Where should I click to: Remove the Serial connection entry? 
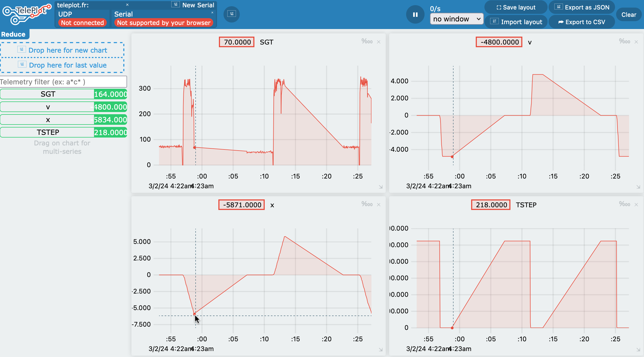(x=212, y=12)
